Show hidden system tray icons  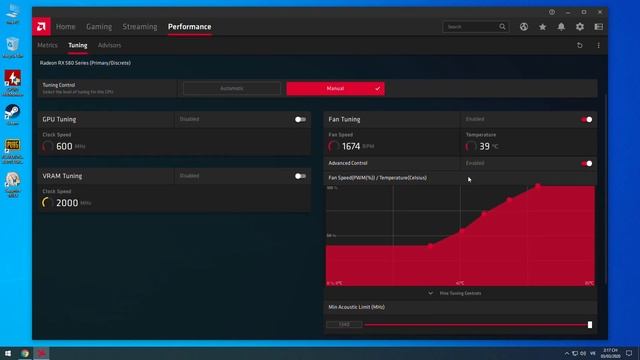pos(567,353)
